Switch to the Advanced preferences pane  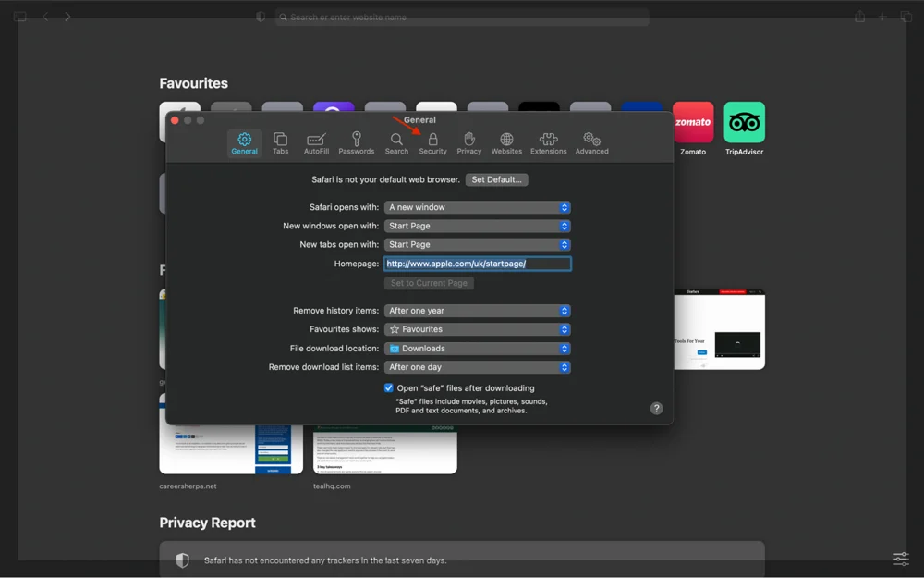(x=591, y=143)
